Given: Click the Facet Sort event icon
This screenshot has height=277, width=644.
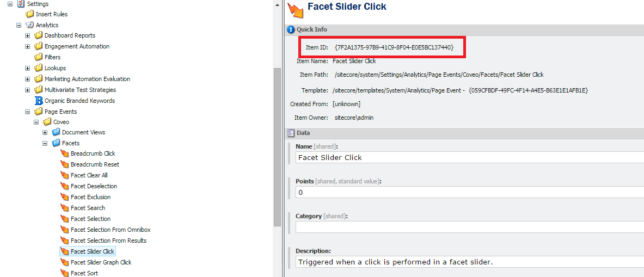Looking at the screenshot, I should click(64, 273).
